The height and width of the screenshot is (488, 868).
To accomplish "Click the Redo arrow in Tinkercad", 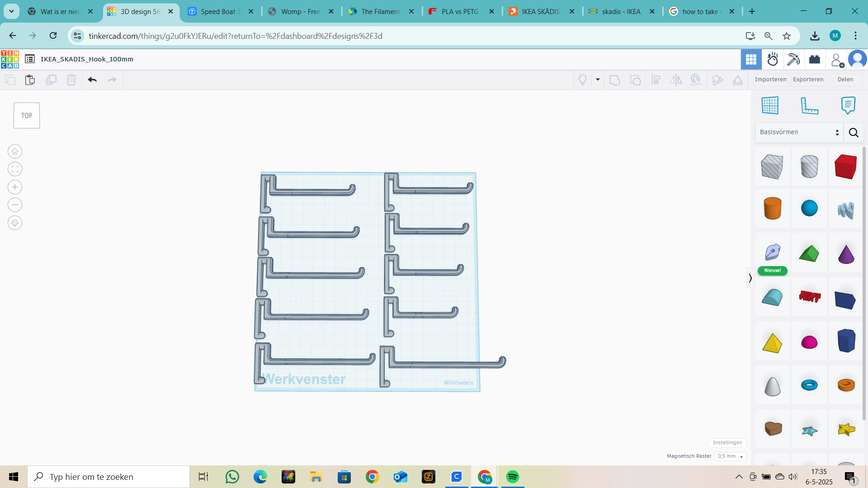I will coord(112,80).
